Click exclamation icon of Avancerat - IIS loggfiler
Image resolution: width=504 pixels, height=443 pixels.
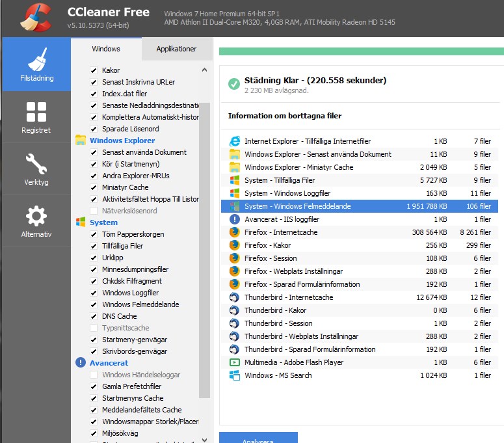pos(235,219)
